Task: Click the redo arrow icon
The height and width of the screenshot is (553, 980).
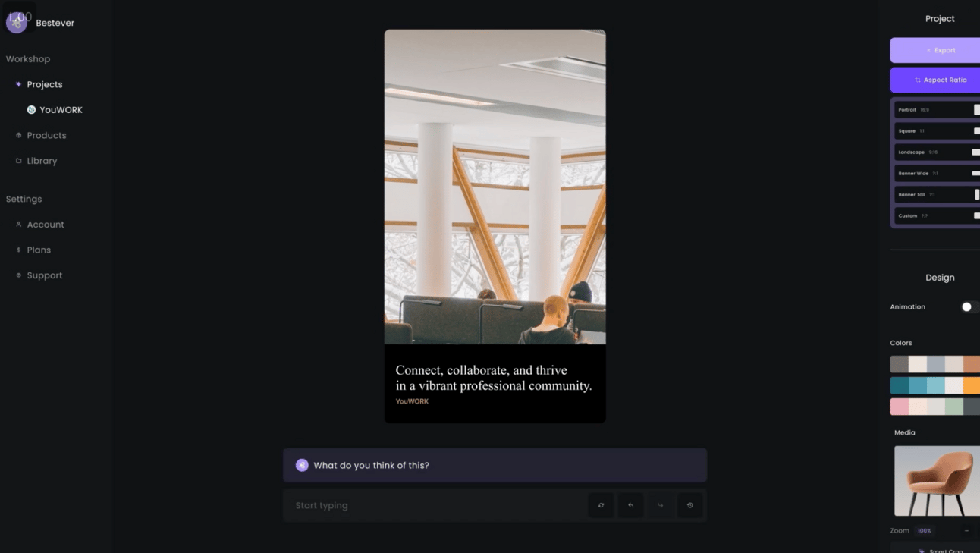Action: point(660,505)
